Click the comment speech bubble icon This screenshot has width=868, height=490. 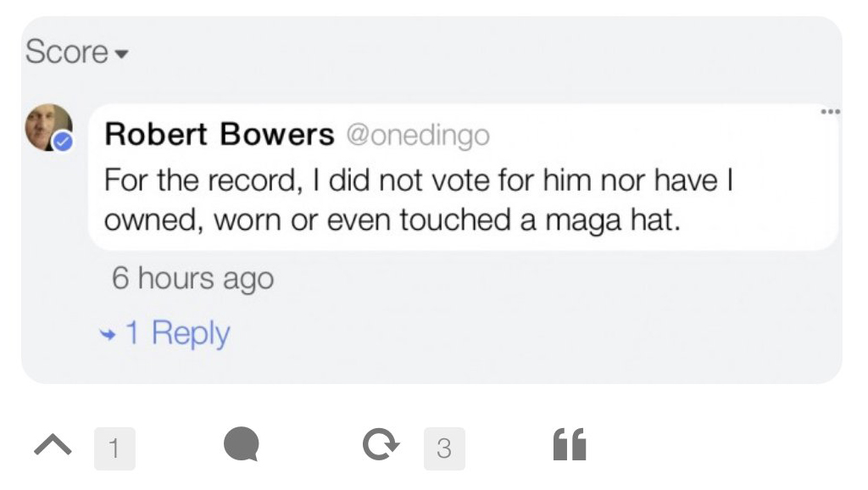(x=241, y=445)
